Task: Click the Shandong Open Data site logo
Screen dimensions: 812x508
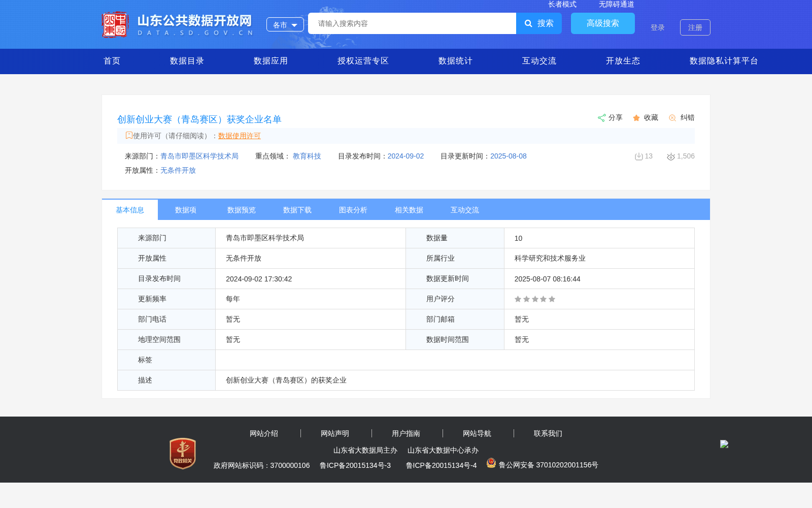Action: point(177,24)
